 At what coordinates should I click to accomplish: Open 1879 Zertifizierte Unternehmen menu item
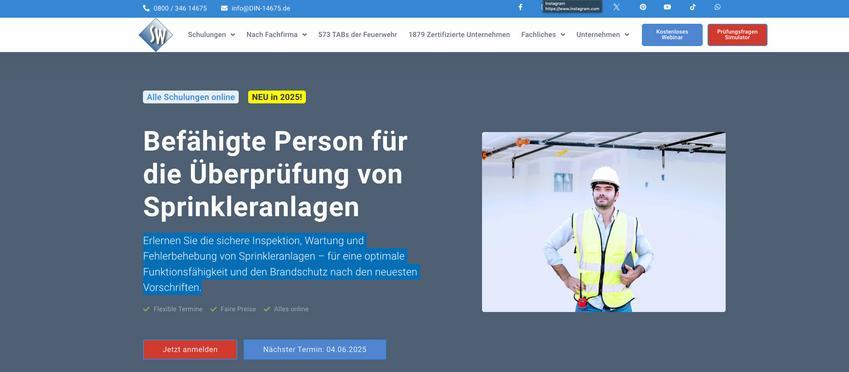[459, 35]
